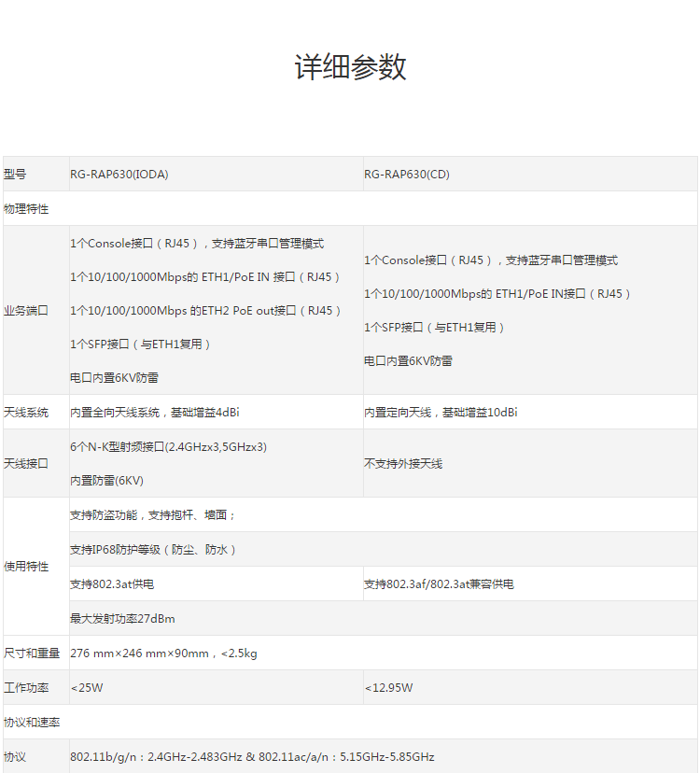Click the 工作功率 row label

tap(25, 688)
